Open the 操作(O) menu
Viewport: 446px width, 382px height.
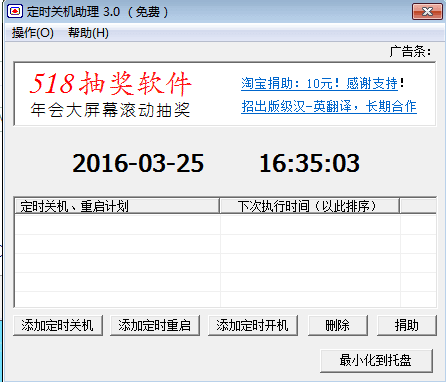(x=33, y=33)
